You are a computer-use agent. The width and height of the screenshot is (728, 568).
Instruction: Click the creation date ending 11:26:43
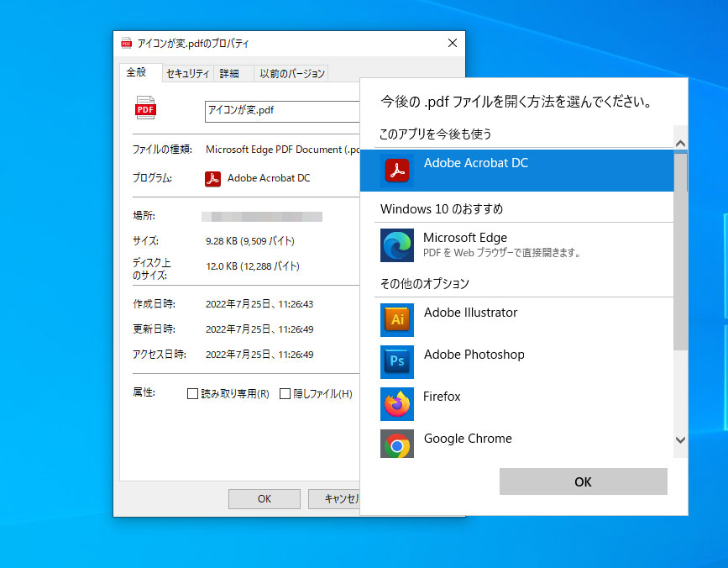click(259, 304)
